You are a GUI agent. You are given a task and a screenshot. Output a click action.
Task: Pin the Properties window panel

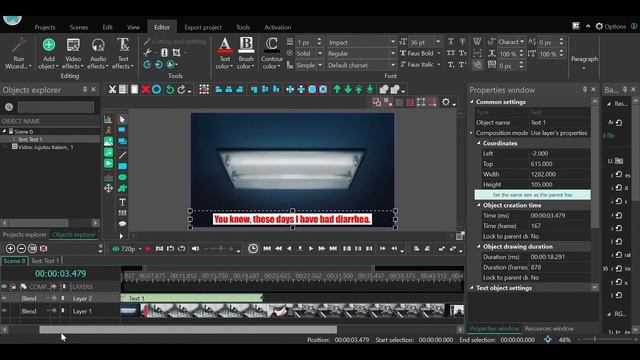tap(584, 89)
